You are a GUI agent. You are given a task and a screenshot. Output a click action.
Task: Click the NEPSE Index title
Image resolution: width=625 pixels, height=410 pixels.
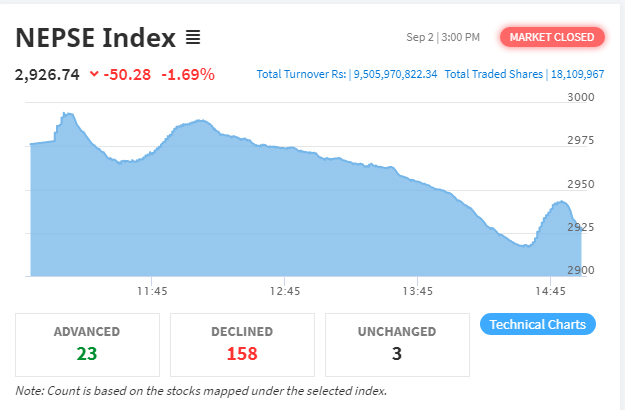[x=94, y=38]
